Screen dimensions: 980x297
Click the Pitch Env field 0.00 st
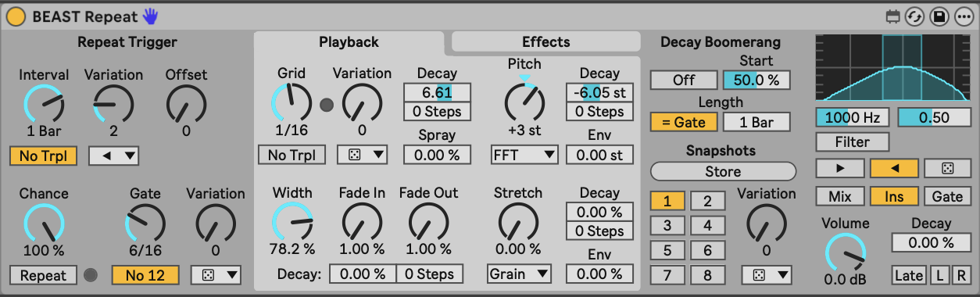pyautogui.click(x=599, y=155)
